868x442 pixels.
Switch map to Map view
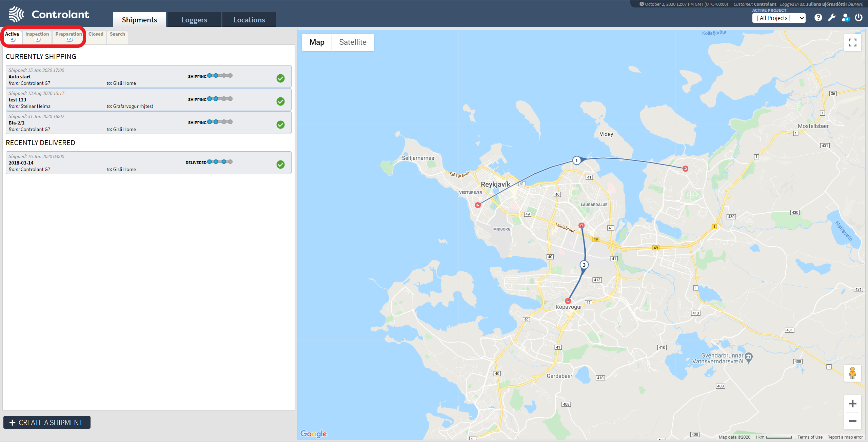coord(317,42)
